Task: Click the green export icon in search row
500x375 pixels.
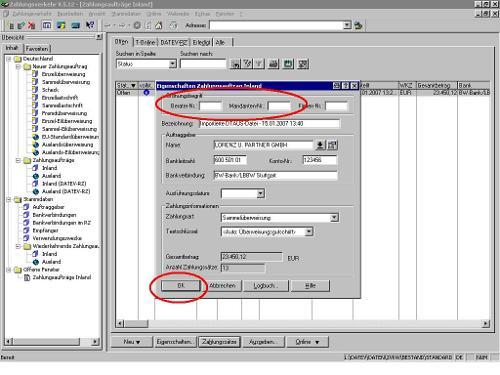Action: click(288, 64)
